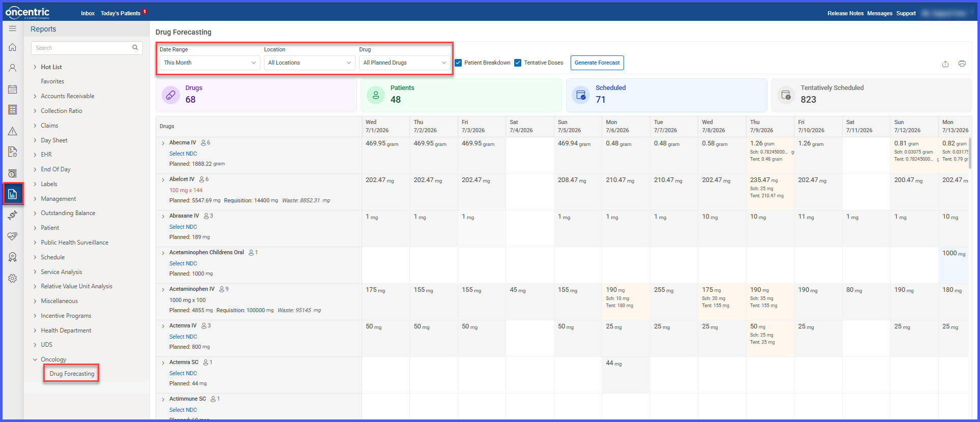
Task: Click the Alerts warning triangle sidebar icon
Action: pos(13,131)
